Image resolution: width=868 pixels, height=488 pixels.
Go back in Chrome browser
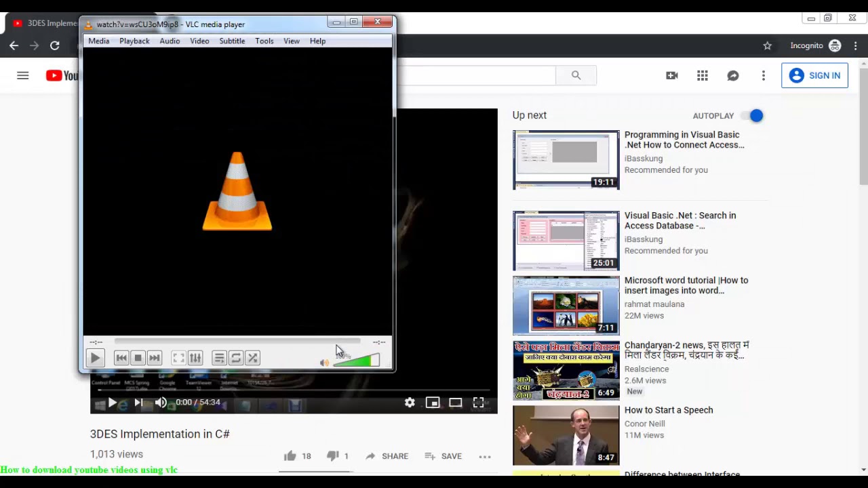click(14, 45)
